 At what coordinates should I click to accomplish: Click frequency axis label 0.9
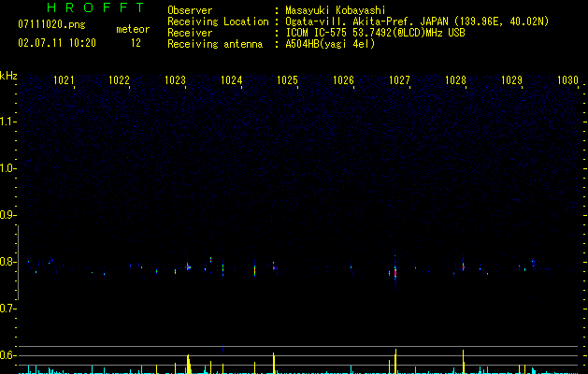(7, 215)
